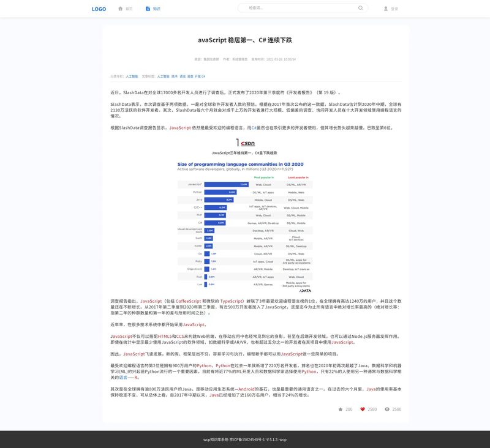The height and width of the screenshot is (448, 490).
Task: Open the 人工智能 category after 分类专栏
Action: (132, 77)
